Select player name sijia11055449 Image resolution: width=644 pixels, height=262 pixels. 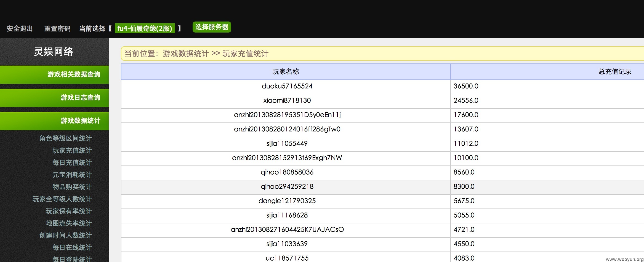287,143
